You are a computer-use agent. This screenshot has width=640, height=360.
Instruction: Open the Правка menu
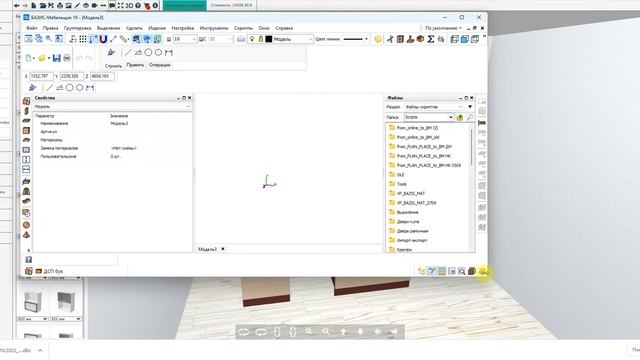tap(51, 28)
